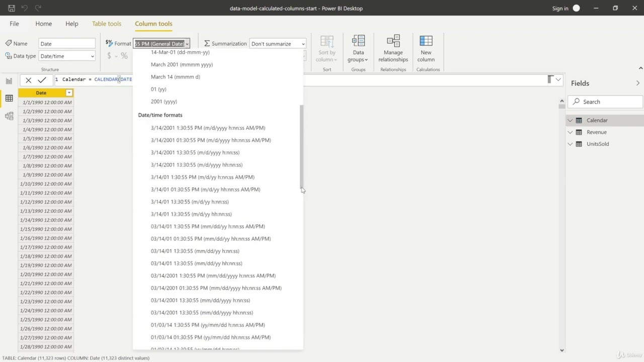Select cell 1/1/1990 12:00:00 AM
644x362 pixels.
pos(46,103)
